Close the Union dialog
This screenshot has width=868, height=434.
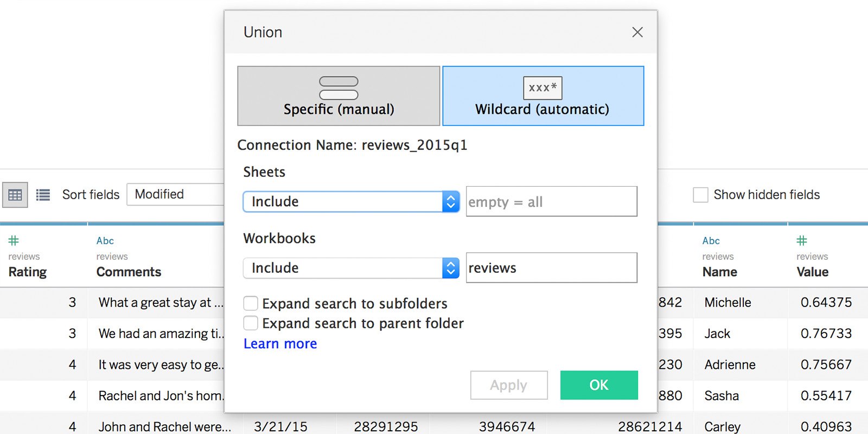(x=637, y=33)
